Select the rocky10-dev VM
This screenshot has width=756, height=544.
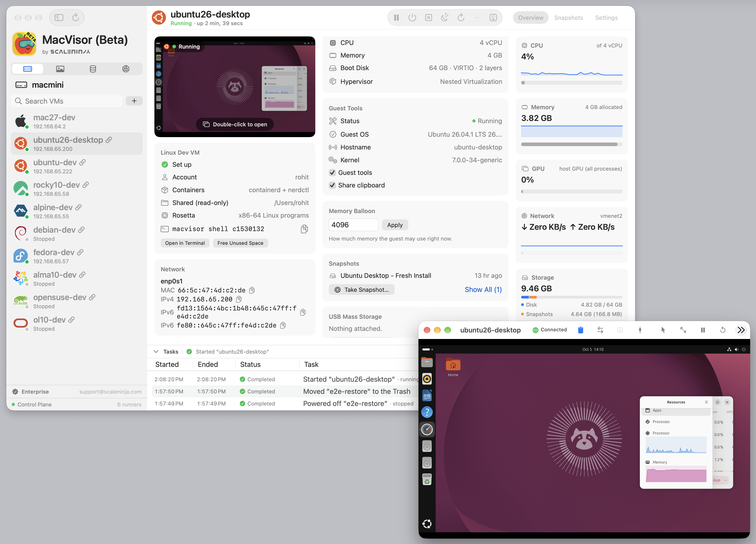[77, 189]
